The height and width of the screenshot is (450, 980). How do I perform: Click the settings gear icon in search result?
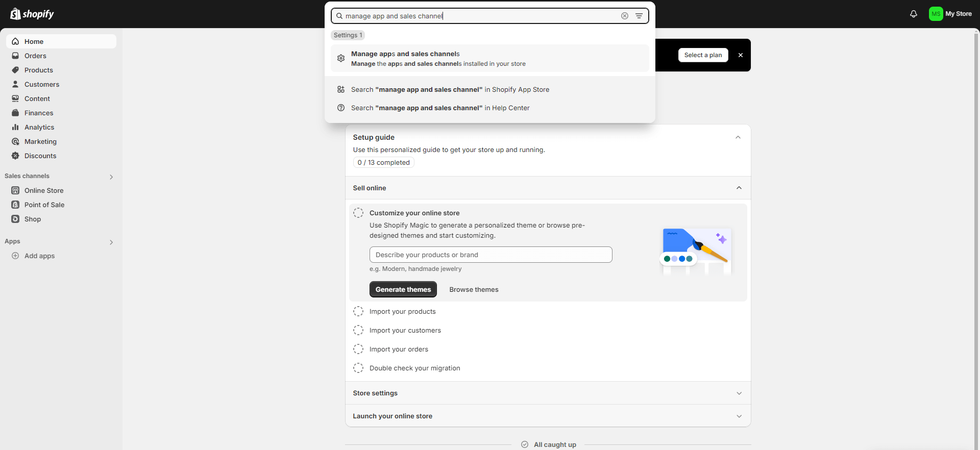(x=341, y=58)
